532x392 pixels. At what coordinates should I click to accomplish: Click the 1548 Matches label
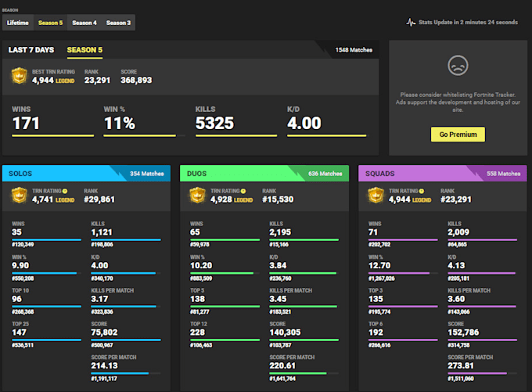coord(354,50)
